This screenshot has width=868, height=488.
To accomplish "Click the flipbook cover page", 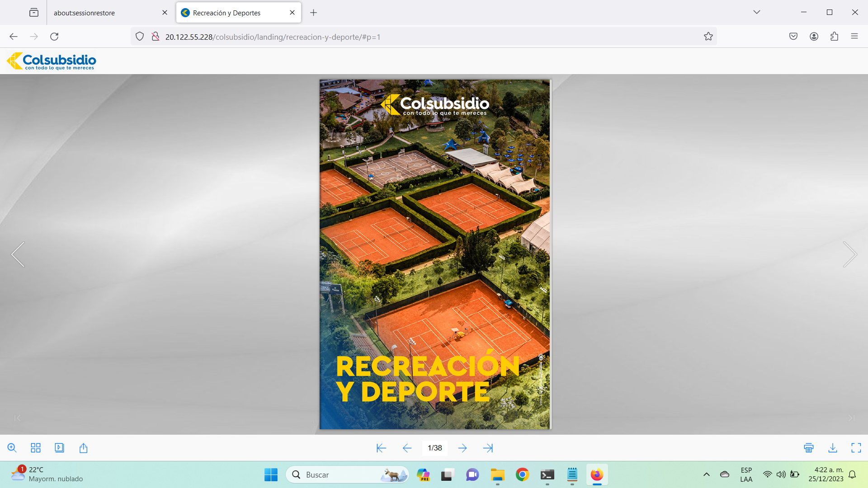I will click(x=435, y=254).
